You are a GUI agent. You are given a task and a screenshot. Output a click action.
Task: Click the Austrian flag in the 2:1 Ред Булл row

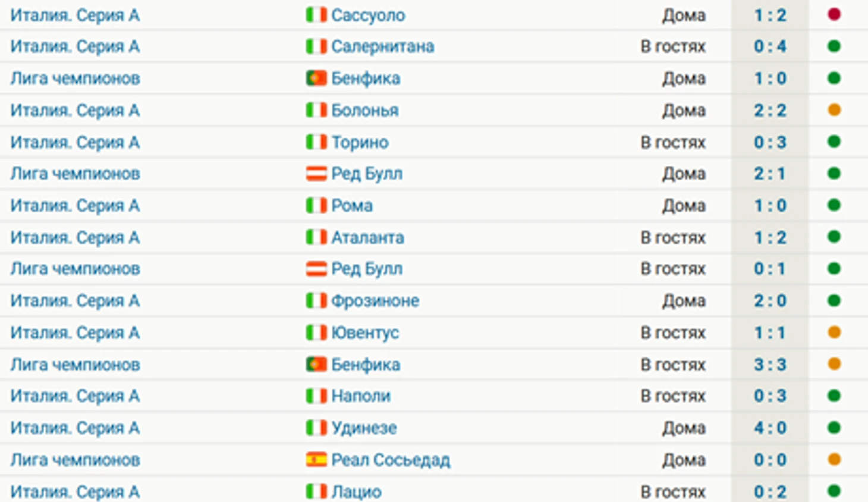tap(316, 174)
